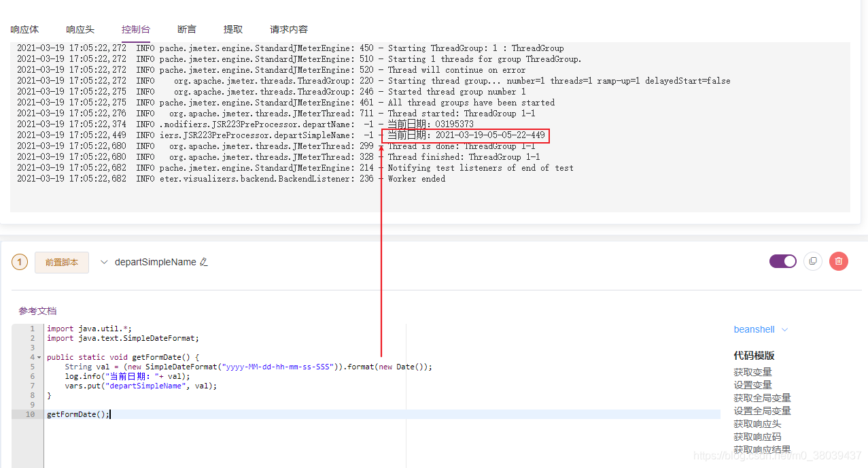Click code line with vars.put departSimpleName

pos(141,386)
